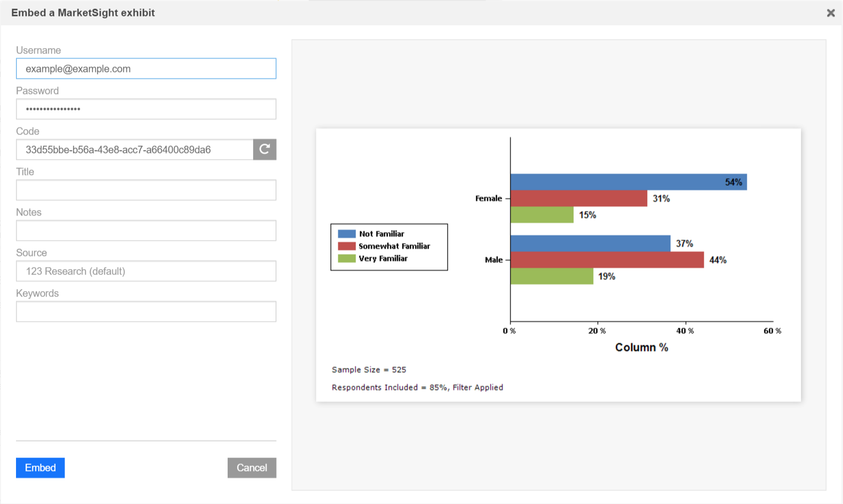Select the Notes input field

(146, 230)
